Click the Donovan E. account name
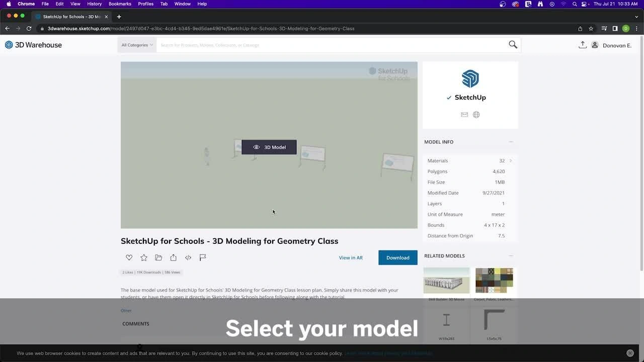This screenshot has height=362, width=644. (617, 45)
